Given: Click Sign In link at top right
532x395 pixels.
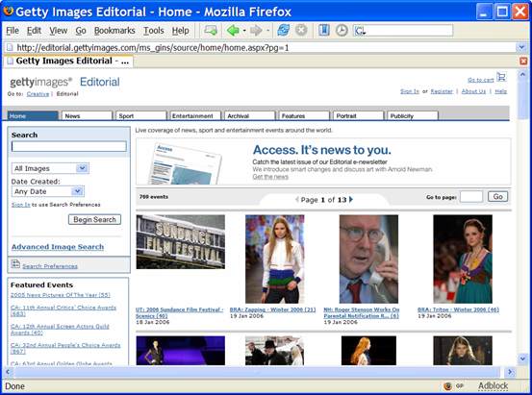Looking at the screenshot, I should (410, 91).
